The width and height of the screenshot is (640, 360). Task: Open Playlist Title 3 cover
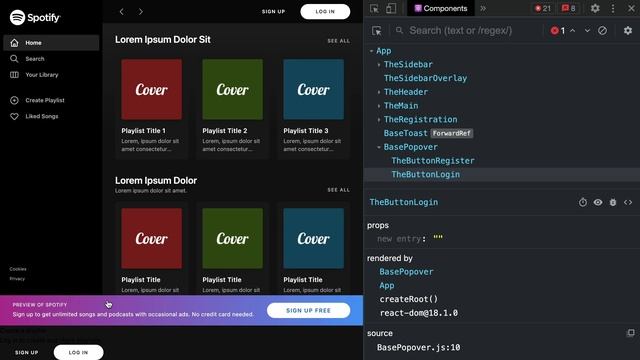pyautogui.click(x=313, y=89)
